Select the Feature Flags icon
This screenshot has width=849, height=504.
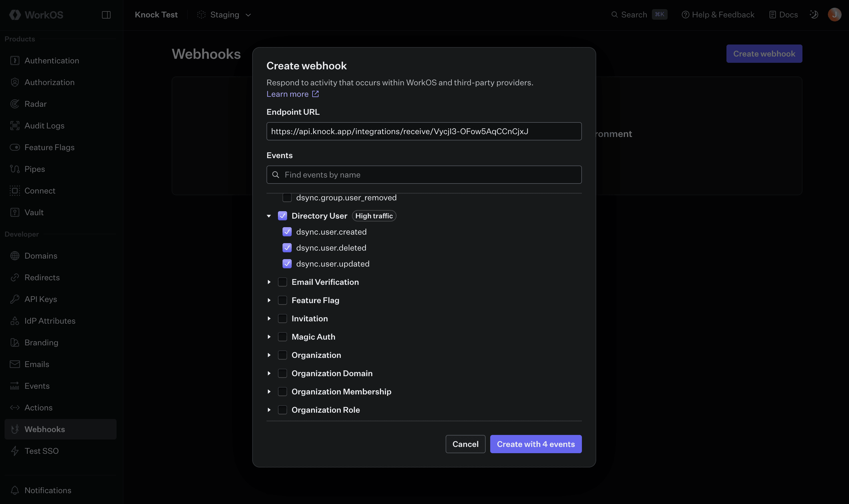point(15,147)
